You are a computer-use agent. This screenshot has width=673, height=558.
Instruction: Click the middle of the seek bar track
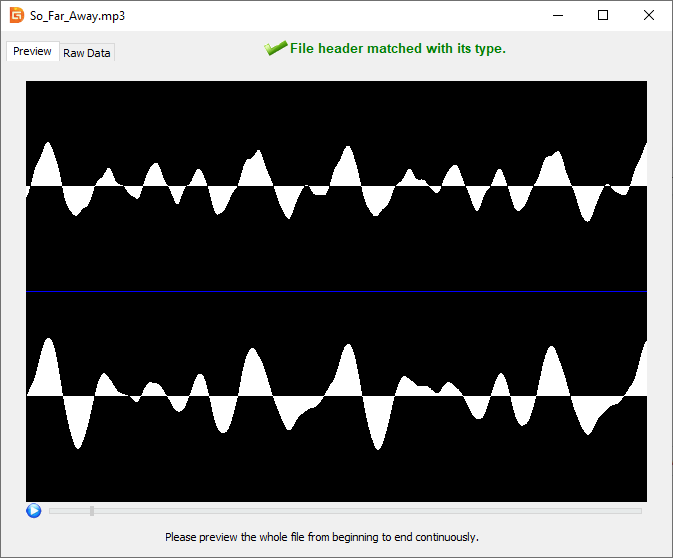(345, 511)
